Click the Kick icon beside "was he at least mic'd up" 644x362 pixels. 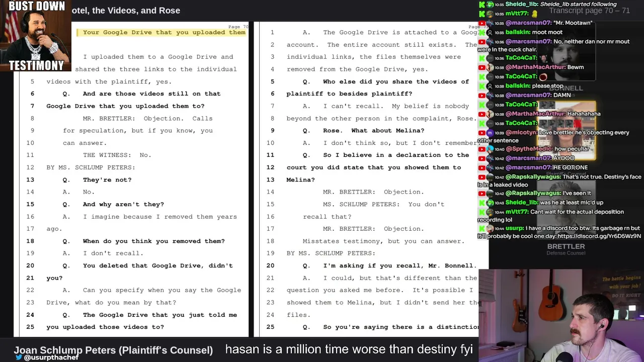coord(481,203)
